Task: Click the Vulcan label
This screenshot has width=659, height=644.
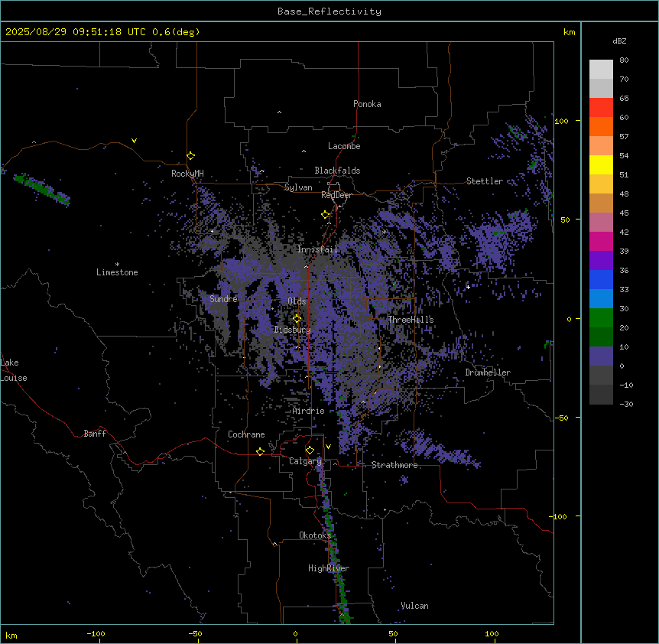Action: pos(415,606)
